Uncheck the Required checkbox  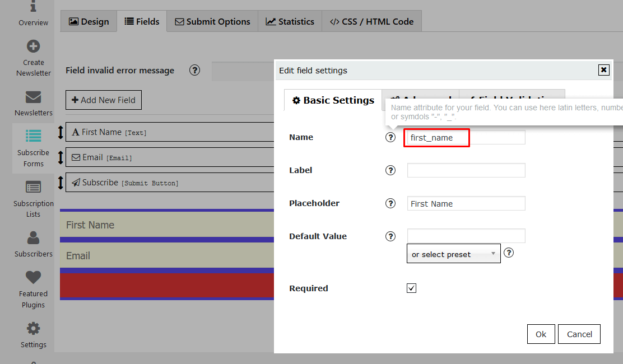[412, 288]
